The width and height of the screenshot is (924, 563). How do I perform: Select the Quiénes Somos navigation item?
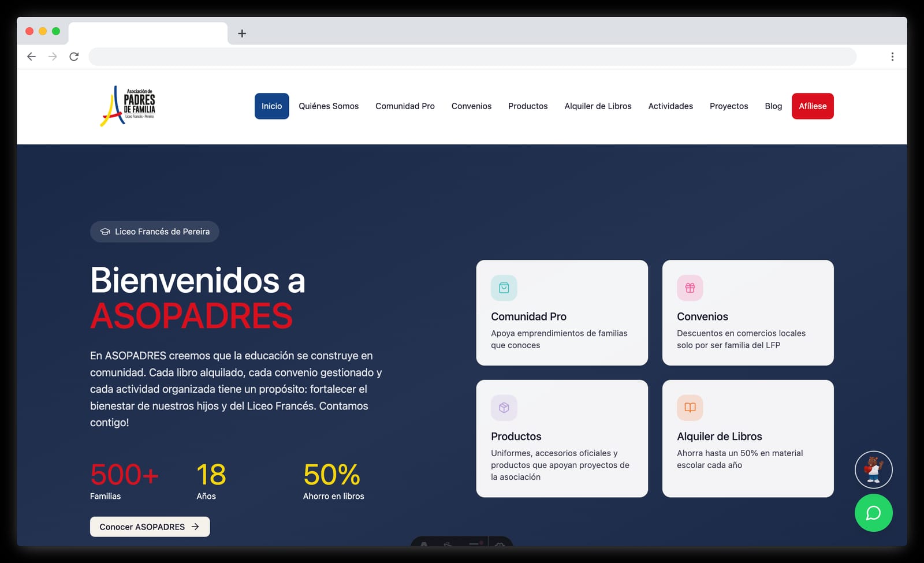click(329, 106)
